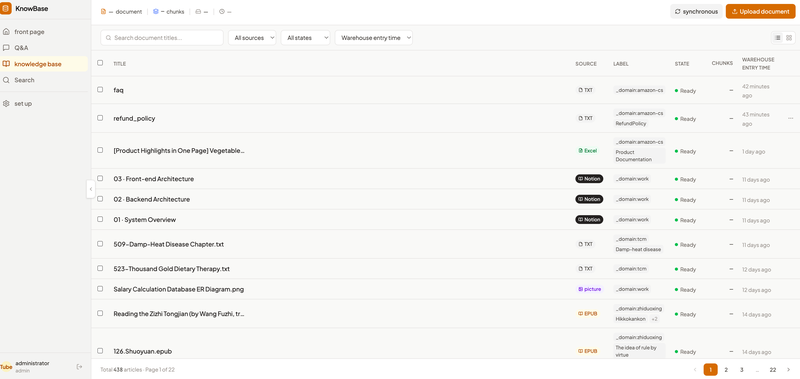Click the Product Documentation label tag
The image size is (800, 379).
(x=639, y=156)
